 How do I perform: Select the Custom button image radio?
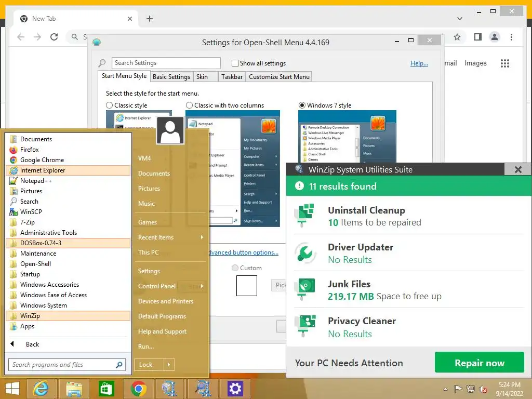coord(235,268)
